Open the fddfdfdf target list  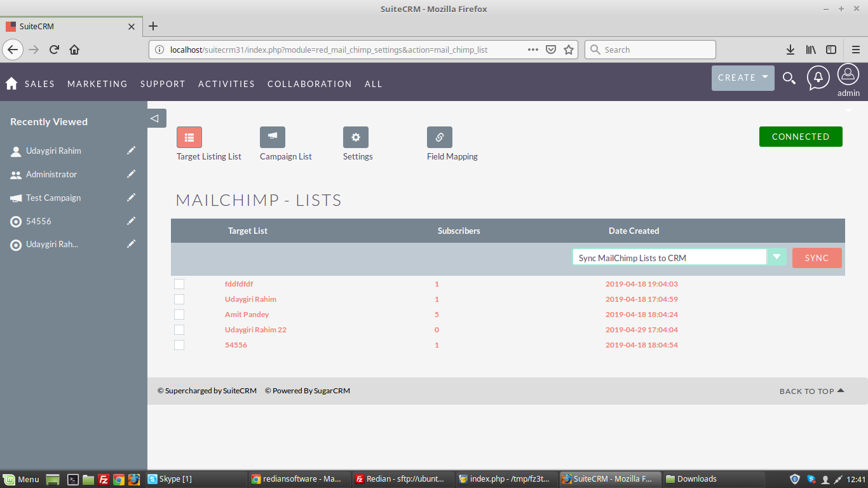pos(239,284)
